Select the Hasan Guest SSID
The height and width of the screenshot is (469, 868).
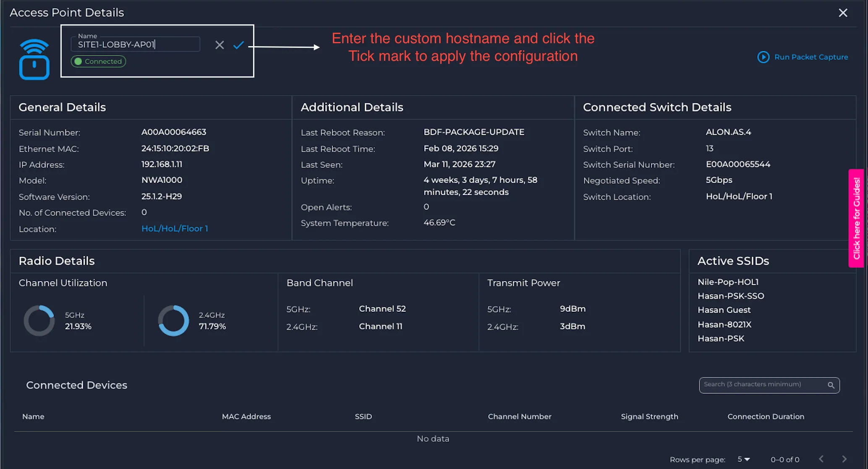[x=724, y=310]
